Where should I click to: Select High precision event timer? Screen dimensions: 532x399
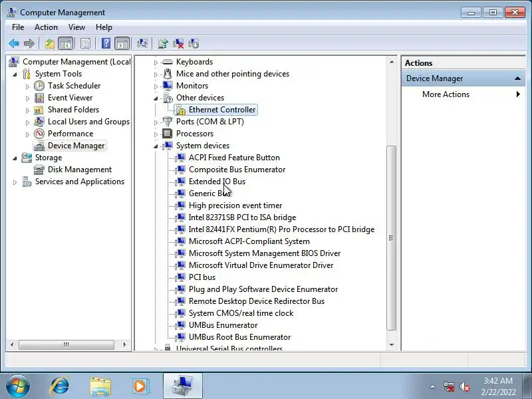click(x=235, y=205)
